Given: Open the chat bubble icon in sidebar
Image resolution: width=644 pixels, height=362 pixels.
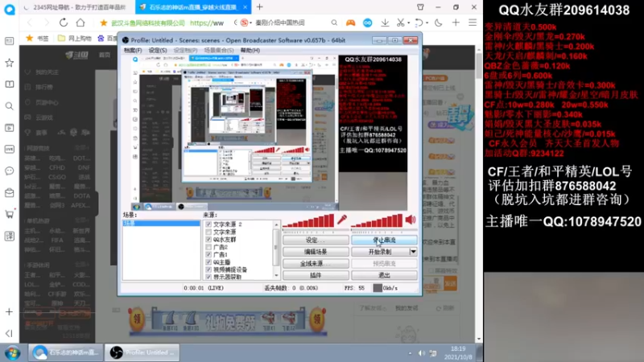Looking at the screenshot, I should 9,171.
